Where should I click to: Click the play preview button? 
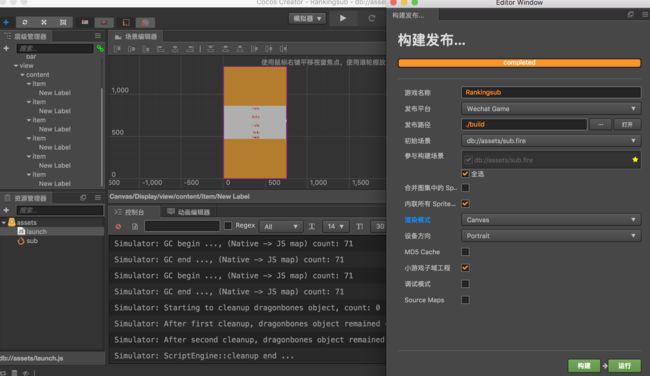tap(343, 18)
